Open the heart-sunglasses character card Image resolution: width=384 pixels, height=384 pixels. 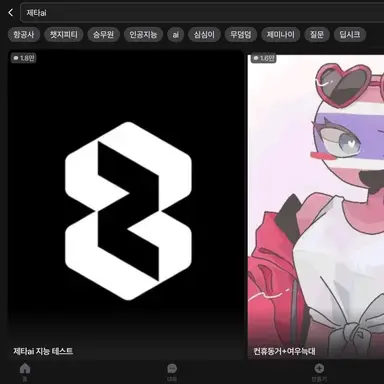[x=316, y=206]
